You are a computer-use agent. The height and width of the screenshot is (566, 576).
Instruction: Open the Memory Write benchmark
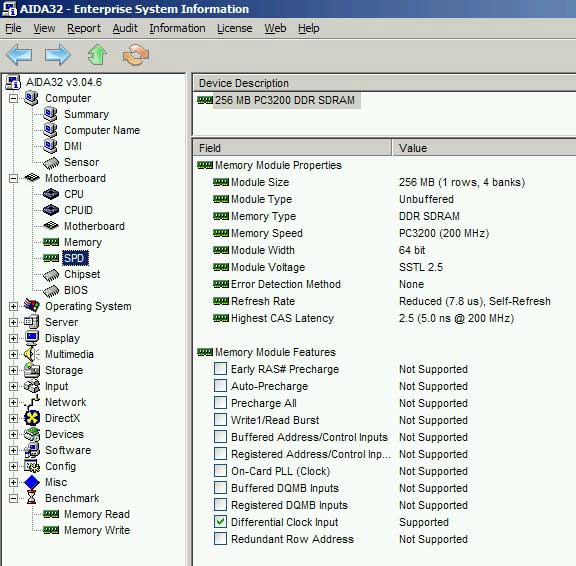tap(97, 530)
